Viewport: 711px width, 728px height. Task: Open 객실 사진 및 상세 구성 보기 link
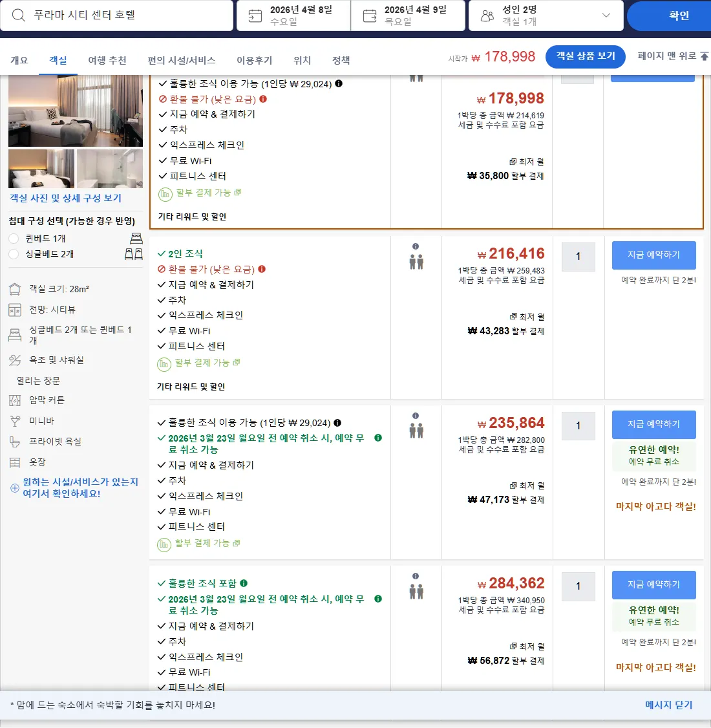point(65,198)
